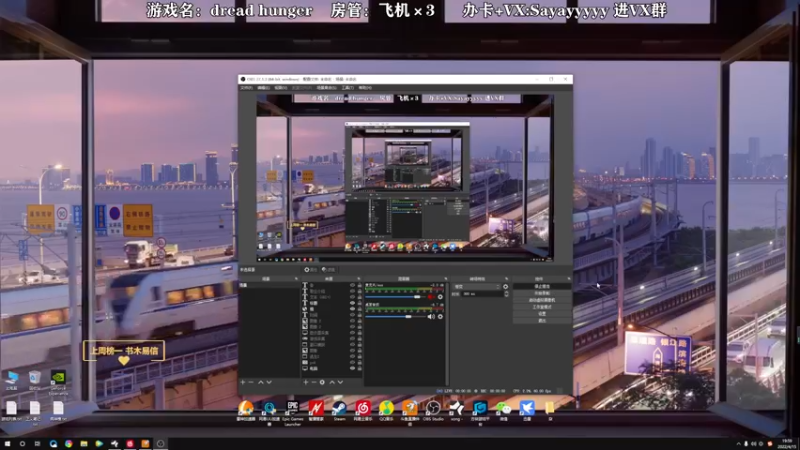
Task: Adjust the microphone/Aux volume slider
Action: (396, 297)
